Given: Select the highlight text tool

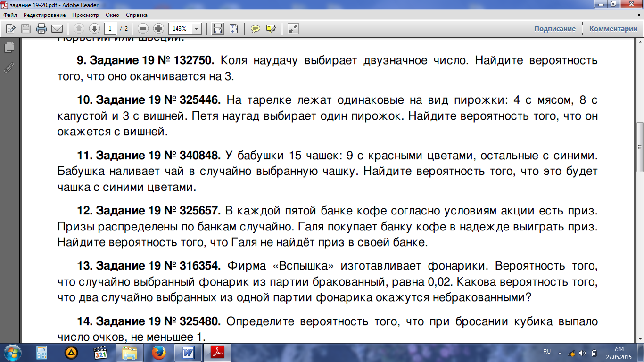Looking at the screenshot, I should coord(271,28).
